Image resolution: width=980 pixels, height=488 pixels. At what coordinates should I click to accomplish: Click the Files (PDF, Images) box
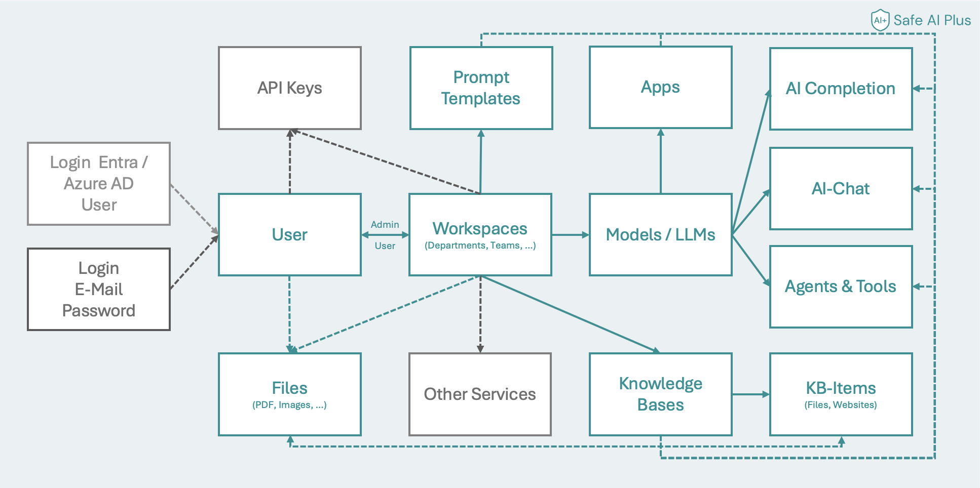pyautogui.click(x=289, y=394)
